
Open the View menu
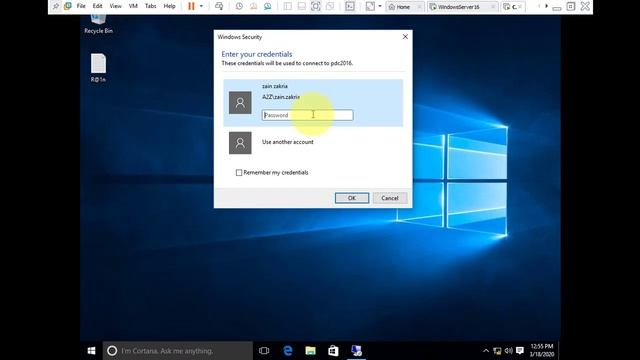[x=116, y=6]
